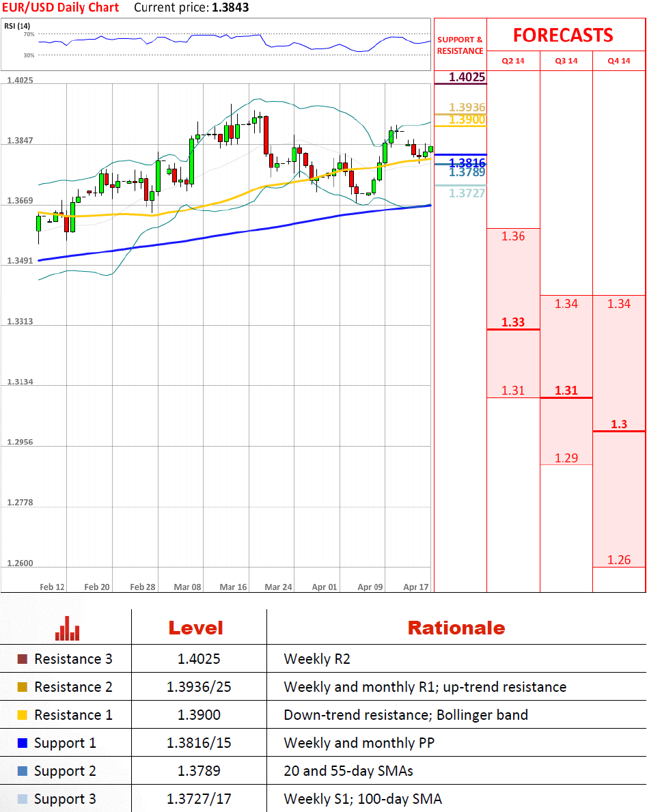Click the 1.2956 price axis label
This screenshot has height=812, width=647.
coord(20,442)
